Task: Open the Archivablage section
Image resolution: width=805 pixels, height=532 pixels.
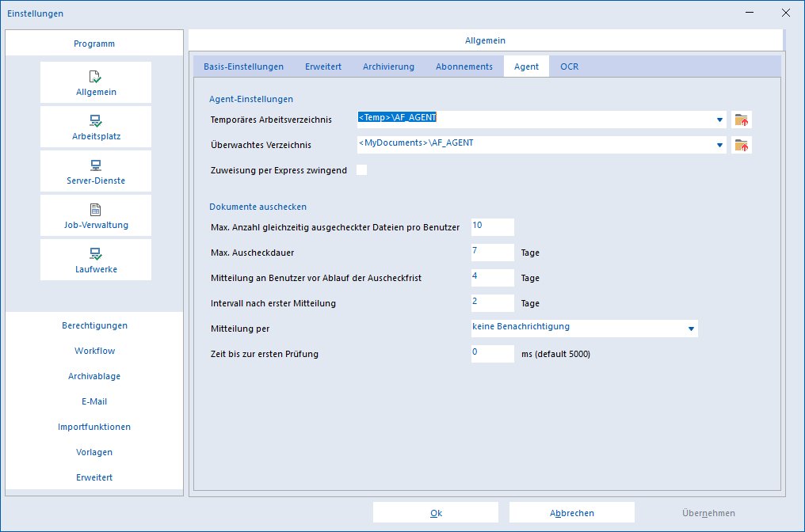Action: tap(94, 376)
